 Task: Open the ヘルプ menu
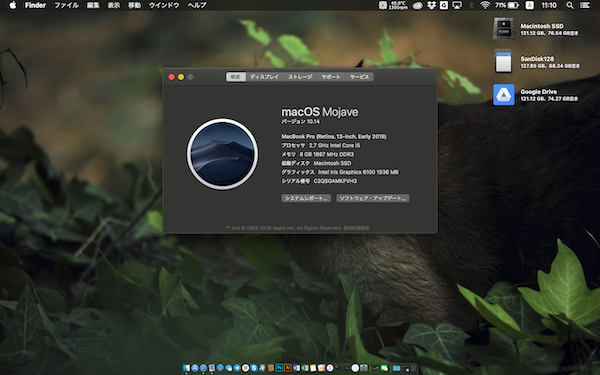click(x=197, y=5)
